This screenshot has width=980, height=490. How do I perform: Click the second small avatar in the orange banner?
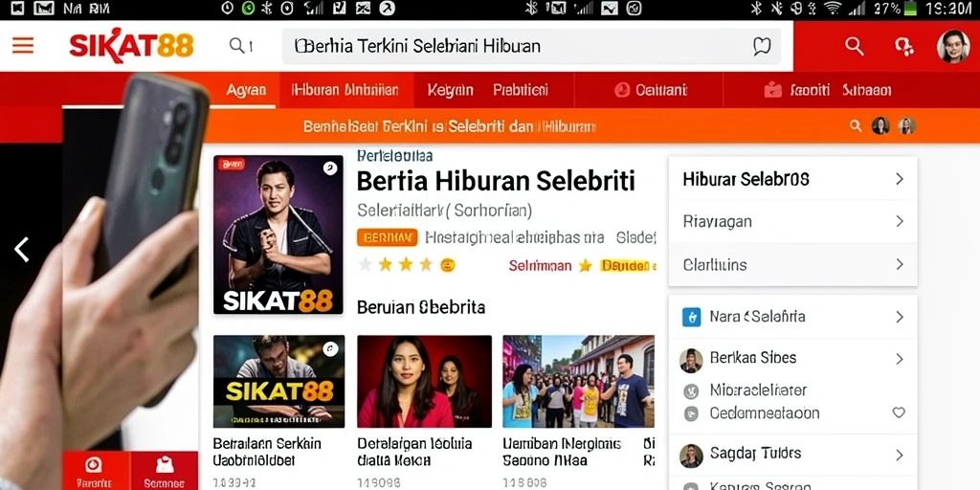(906, 125)
